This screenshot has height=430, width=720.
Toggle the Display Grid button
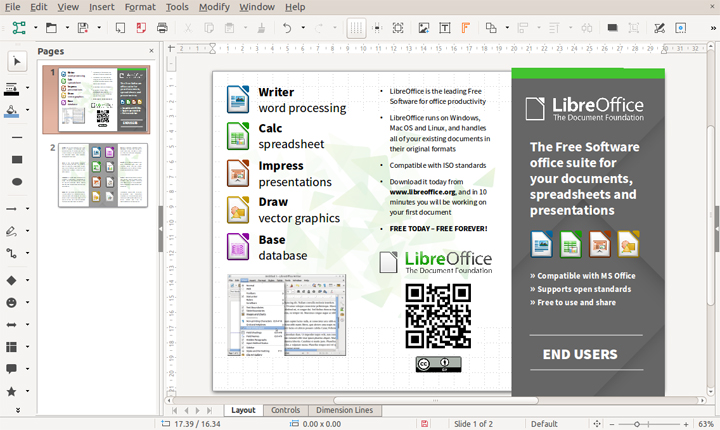coord(356,28)
